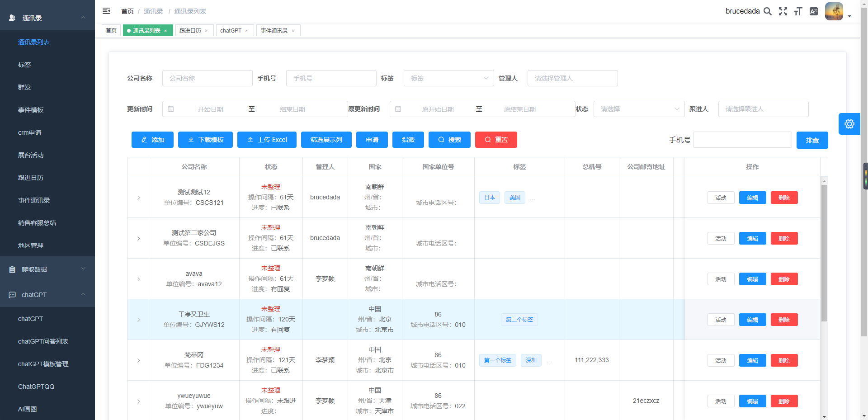Click the chatGPT chat bubble icon in sidebar
The width and height of the screenshot is (868, 420).
click(x=12, y=295)
